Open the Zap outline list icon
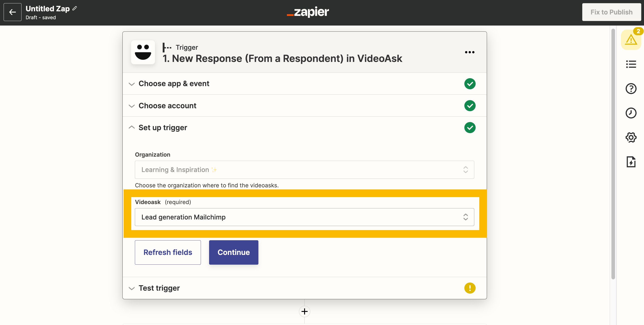The width and height of the screenshot is (644, 325). (x=631, y=64)
